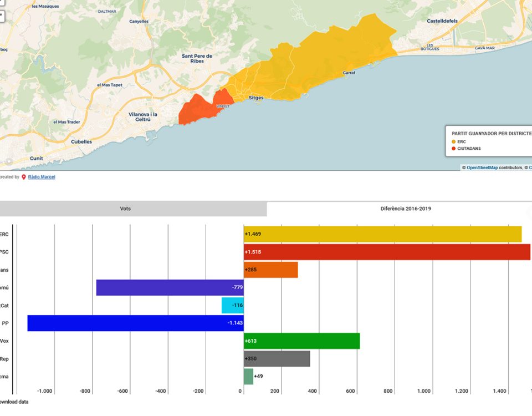This screenshot has width=532, height=416.
Task: Click the orange-red Ciutadans district on map
Action: [196, 110]
